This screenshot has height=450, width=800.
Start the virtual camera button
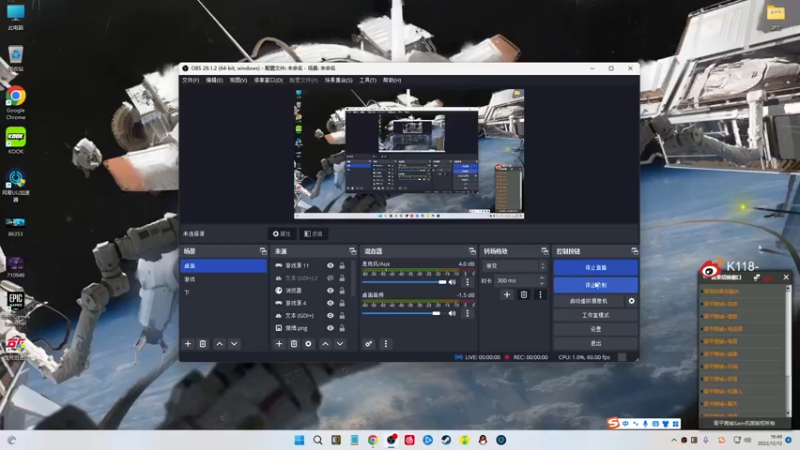[x=589, y=301]
